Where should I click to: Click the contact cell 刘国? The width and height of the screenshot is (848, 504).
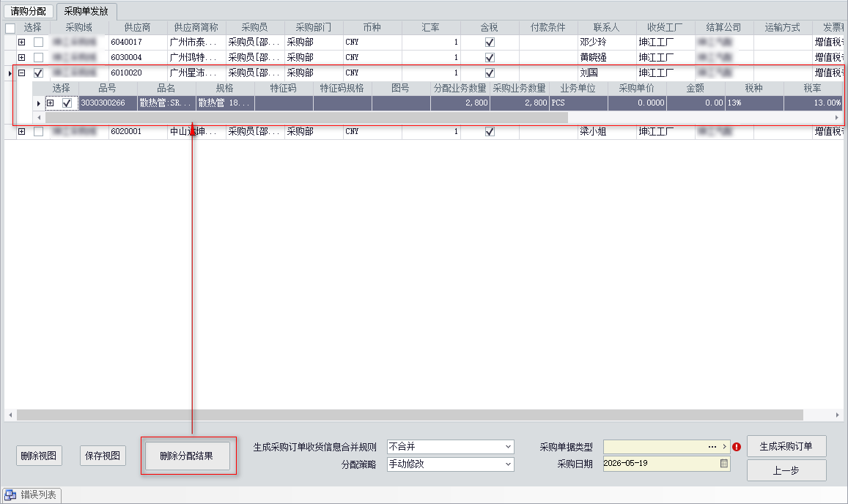[607, 73]
